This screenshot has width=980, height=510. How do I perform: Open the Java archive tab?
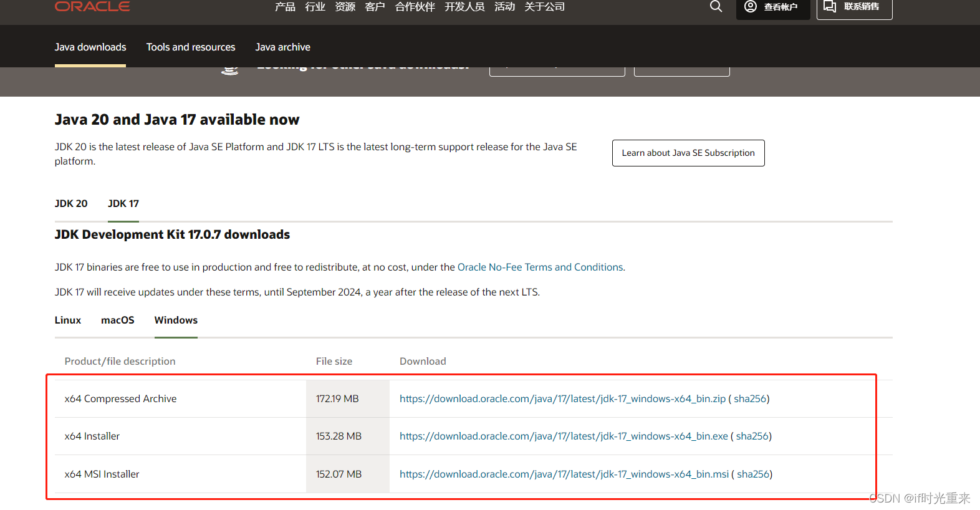pyautogui.click(x=283, y=47)
